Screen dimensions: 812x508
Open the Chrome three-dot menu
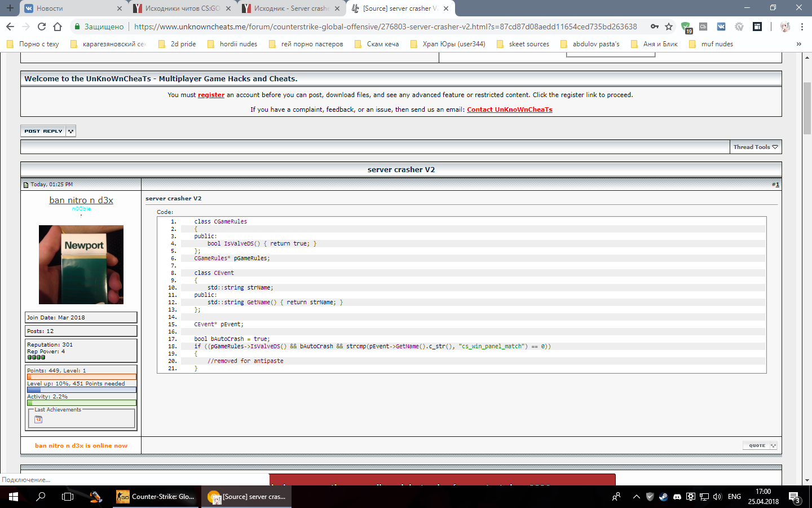coord(802,27)
